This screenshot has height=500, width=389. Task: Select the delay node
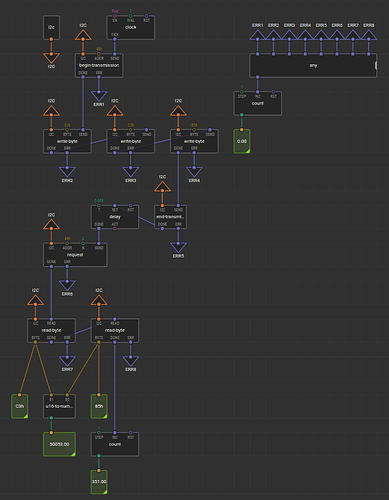pos(115,217)
